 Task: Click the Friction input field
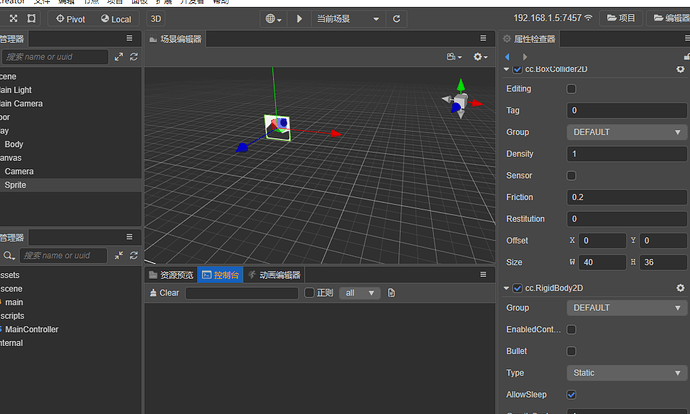[x=627, y=197]
